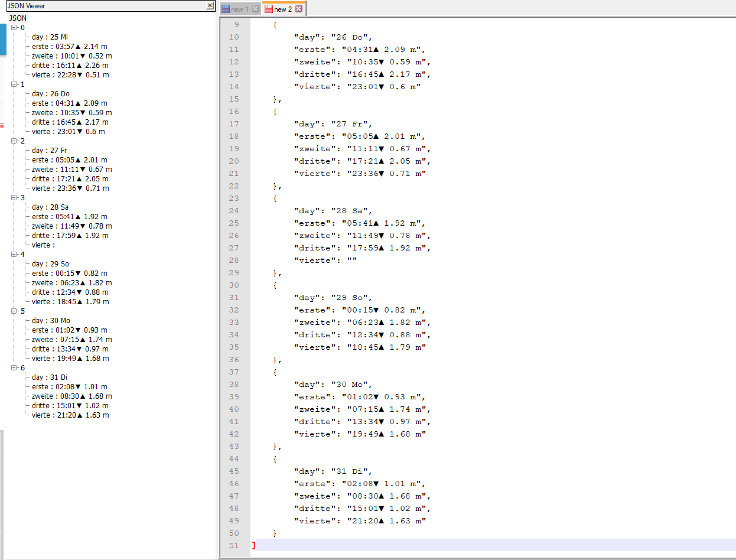The image size is (736, 560).
Task: Click editor line 42 '"vierte": "19:49▲ 1.68 m"'
Action: pos(360,434)
